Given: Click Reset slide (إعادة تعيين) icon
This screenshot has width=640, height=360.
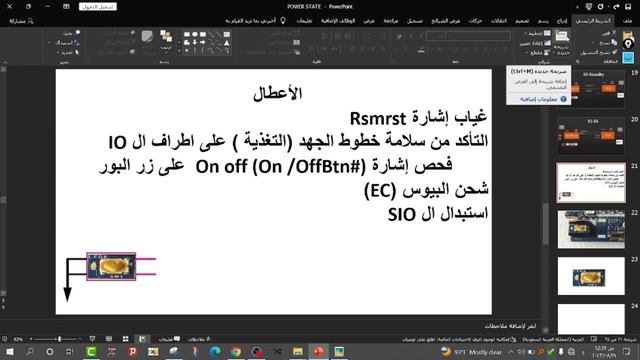Looking at the screenshot, I should (x=547, y=43).
